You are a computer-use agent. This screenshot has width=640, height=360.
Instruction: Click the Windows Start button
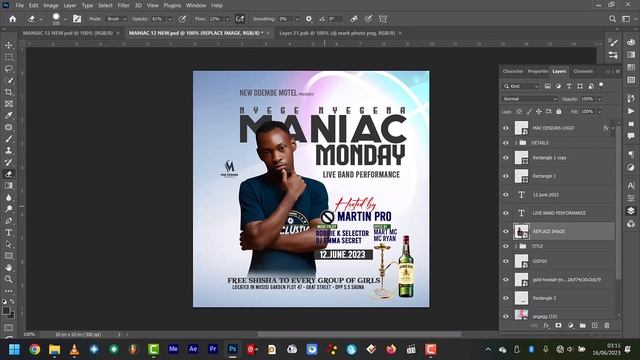pos(14,349)
